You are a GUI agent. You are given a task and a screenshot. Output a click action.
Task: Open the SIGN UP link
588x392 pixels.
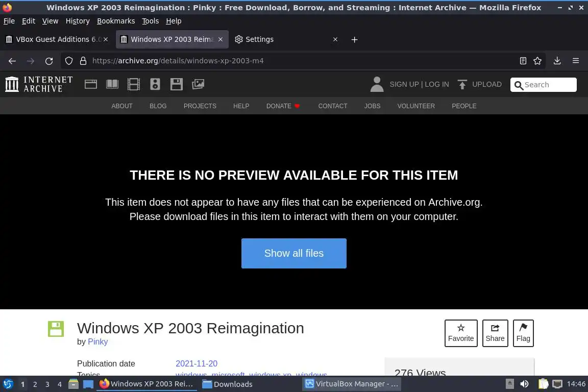pos(404,84)
